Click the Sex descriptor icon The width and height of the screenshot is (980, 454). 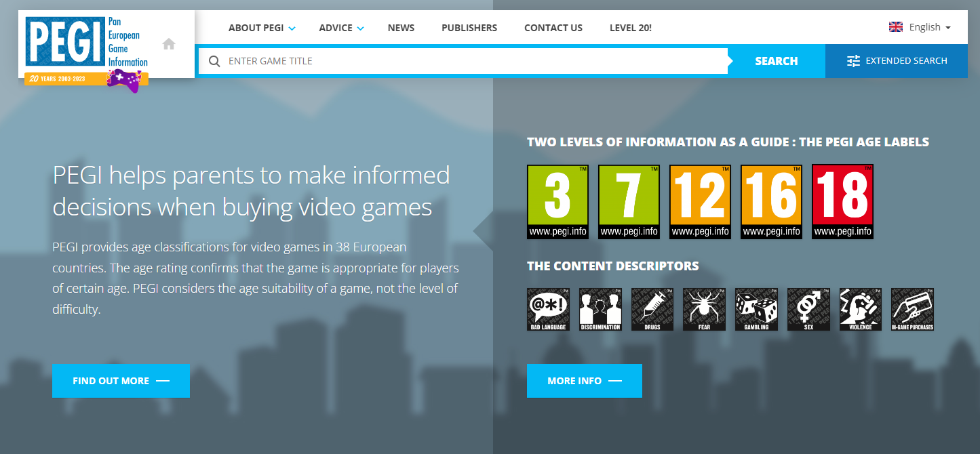[808, 310]
